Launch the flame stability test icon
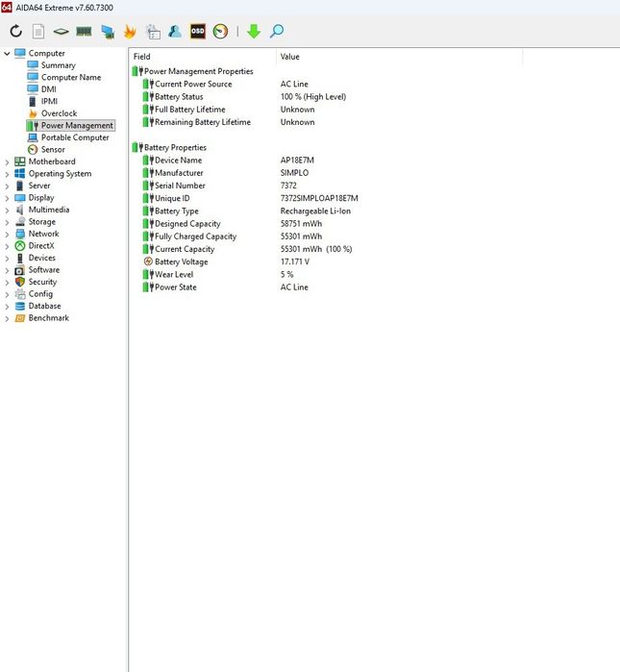This screenshot has width=620, height=672. 130,32
